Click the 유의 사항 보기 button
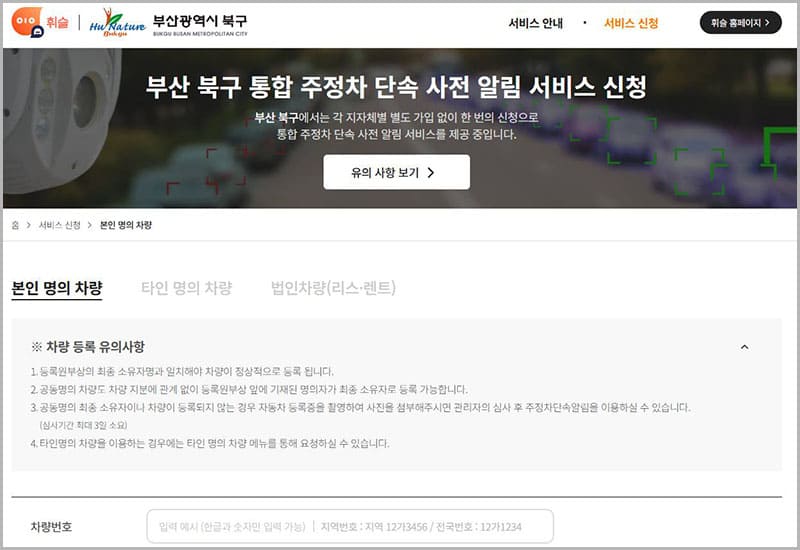 coord(396,172)
